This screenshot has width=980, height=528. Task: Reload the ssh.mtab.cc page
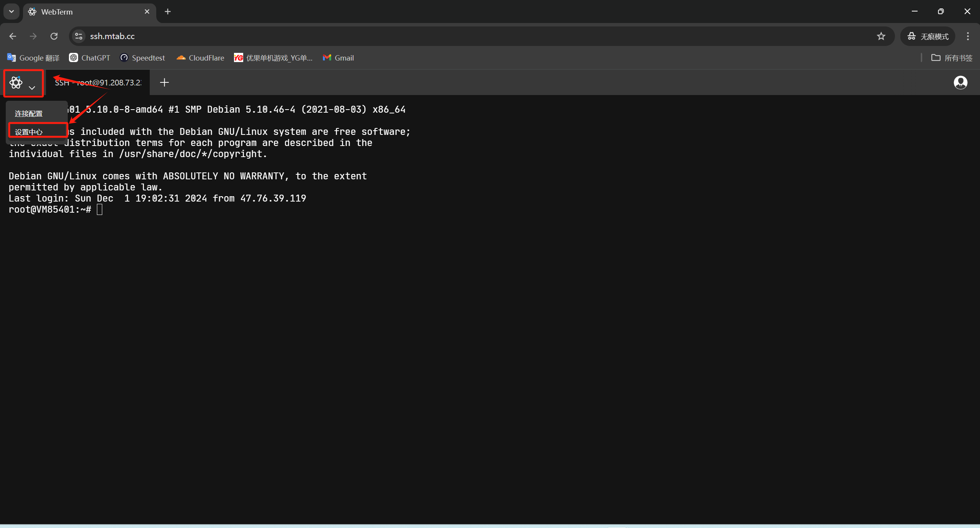pos(54,36)
